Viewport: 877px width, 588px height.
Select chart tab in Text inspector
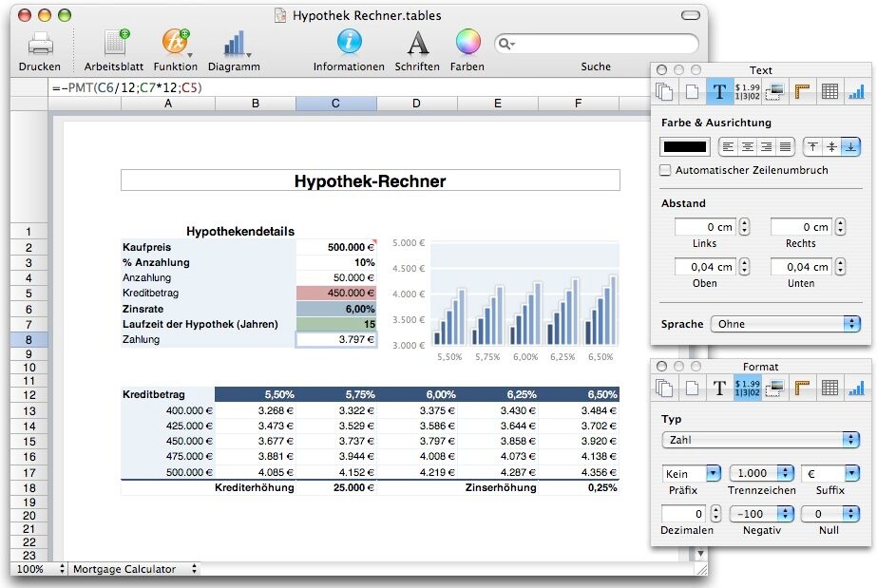(x=856, y=91)
